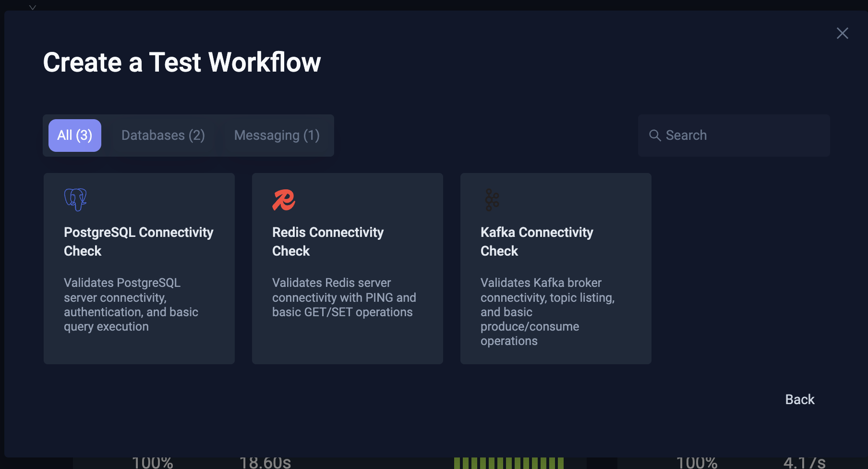868x469 pixels.
Task: Click the 18.60s duration metric
Action: pyautogui.click(x=265, y=462)
